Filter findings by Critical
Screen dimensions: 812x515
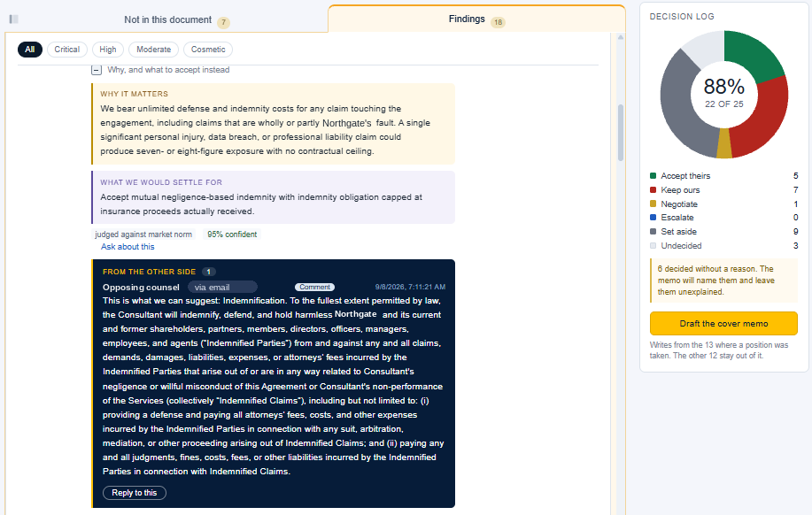pyautogui.click(x=66, y=50)
